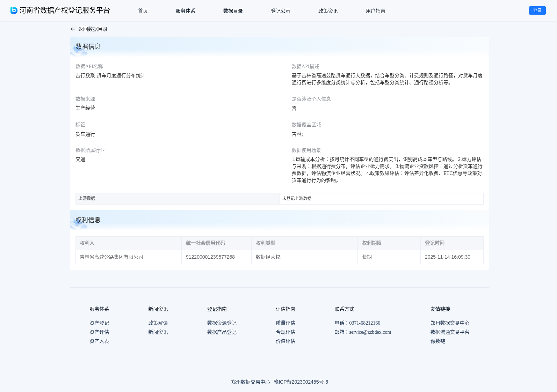Open footer link 资产入表
The width and height of the screenshot is (557, 392).
[x=99, y=341]
